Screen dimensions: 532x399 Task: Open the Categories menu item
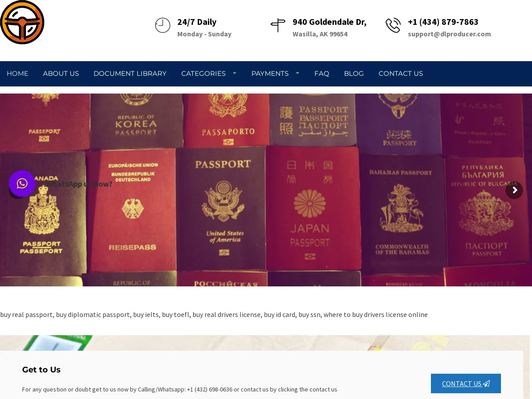[x=203, y=74]
